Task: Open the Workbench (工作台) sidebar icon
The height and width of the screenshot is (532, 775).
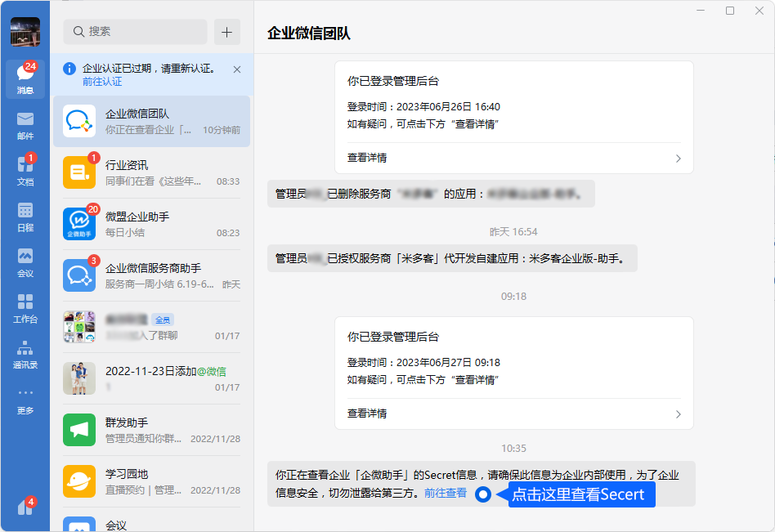Action: click(25, 308)
